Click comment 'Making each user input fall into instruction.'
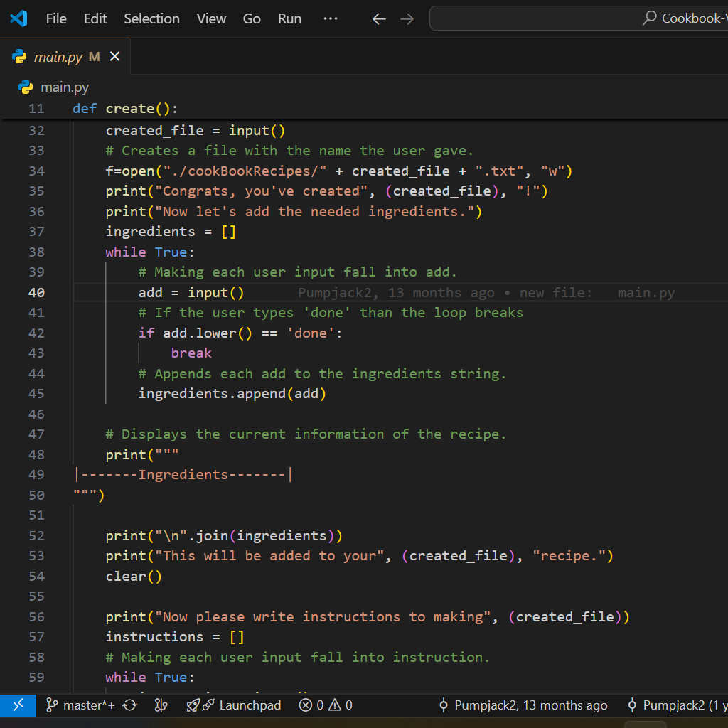The width and height of the screenshot is (728, 728). pyautogui.click(x=298, y=658)
